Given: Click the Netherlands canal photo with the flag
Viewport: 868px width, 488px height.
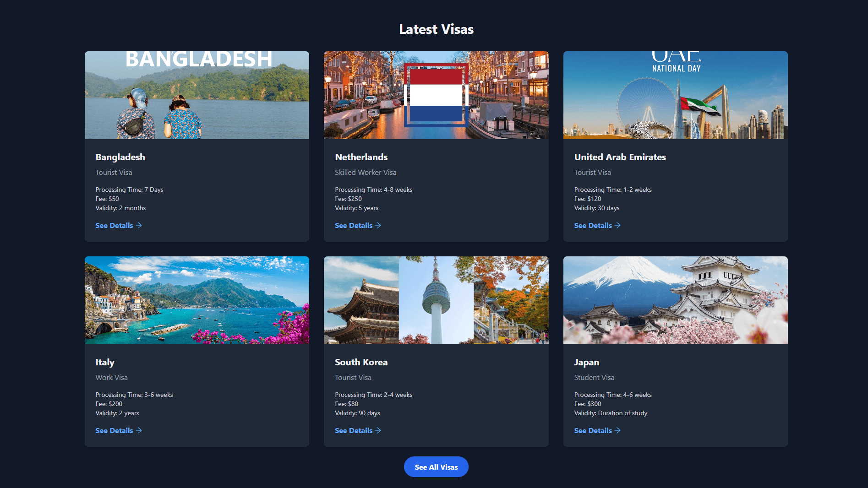Looking at the screenshot, I should point(436,95).
